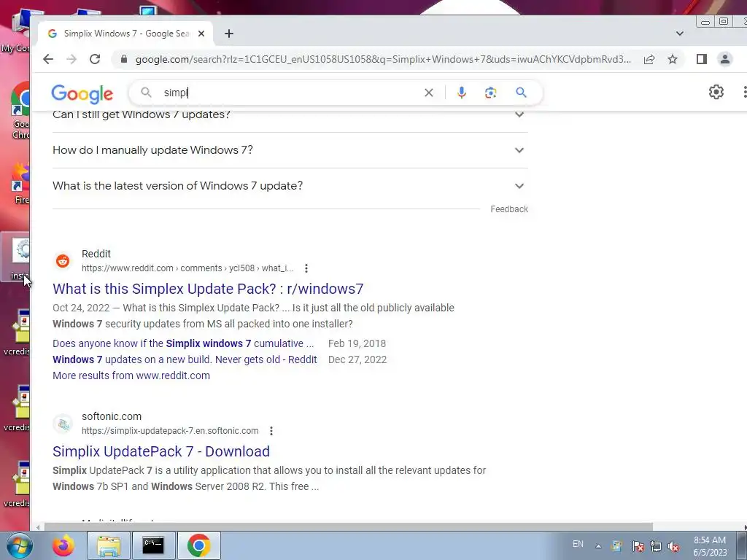Click the address bar URL
747x560 pixels.
[383, 59]
